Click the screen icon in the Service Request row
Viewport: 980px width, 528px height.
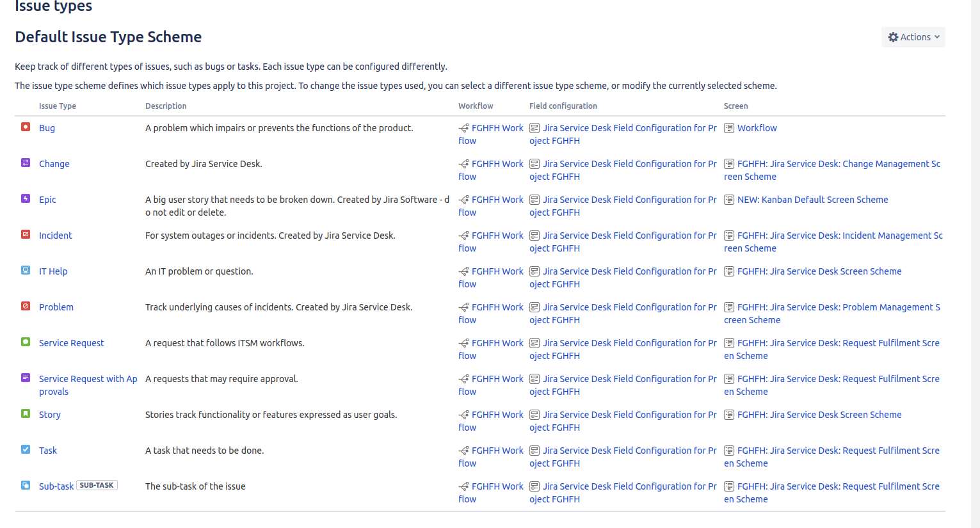click(x=729, y=343)
